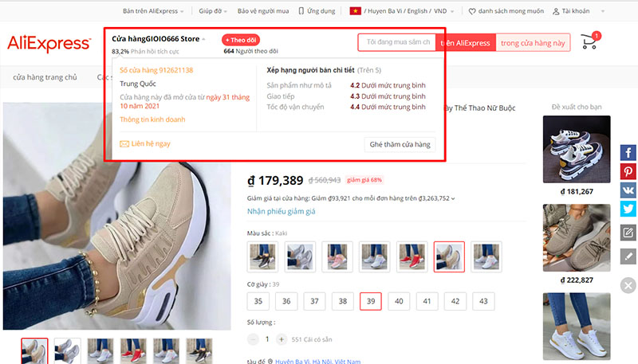This screenshot has width=638, height=364.
Task: Select shoe size 37
Action: pyautogui.click(x=314, y=301)
